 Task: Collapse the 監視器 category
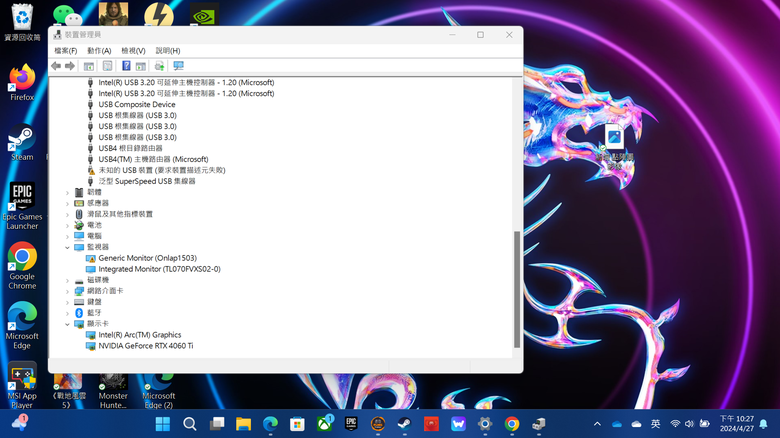67,247
